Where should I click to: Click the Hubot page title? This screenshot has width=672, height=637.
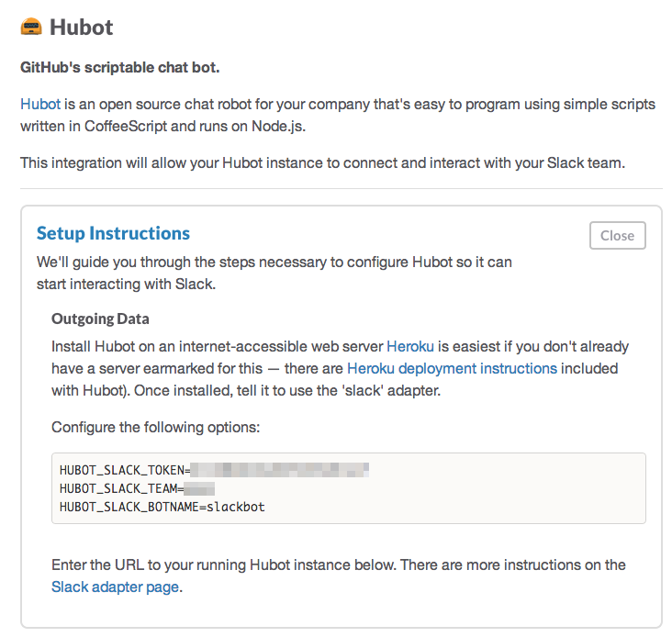coord(82,28)
